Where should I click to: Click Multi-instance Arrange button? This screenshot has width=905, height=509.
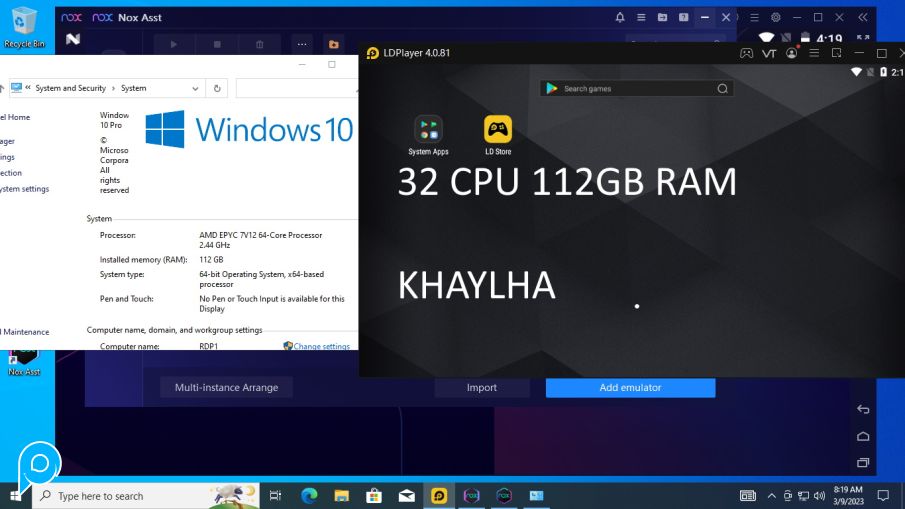click(x=226, y=387)
